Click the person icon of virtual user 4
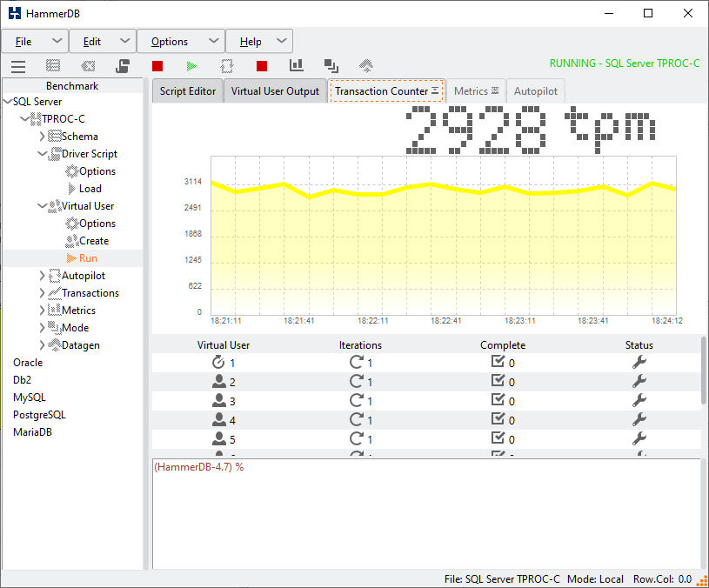 coord(219,419)
